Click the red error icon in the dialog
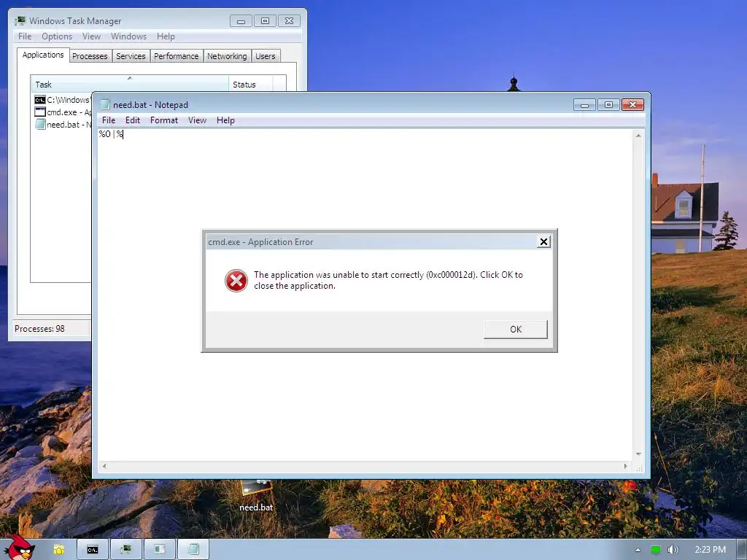Viewport: 747px width, 560px height. click(x=236, y=281)
